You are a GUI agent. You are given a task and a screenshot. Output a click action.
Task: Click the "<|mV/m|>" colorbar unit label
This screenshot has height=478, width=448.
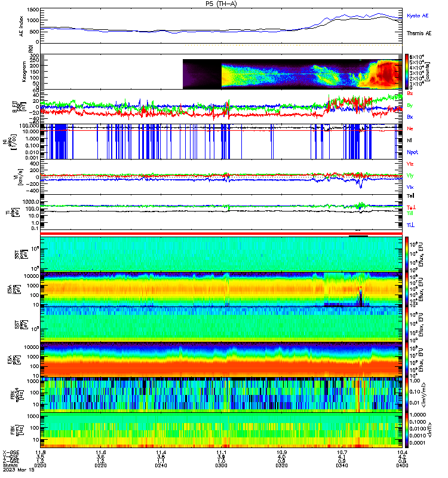424,395
